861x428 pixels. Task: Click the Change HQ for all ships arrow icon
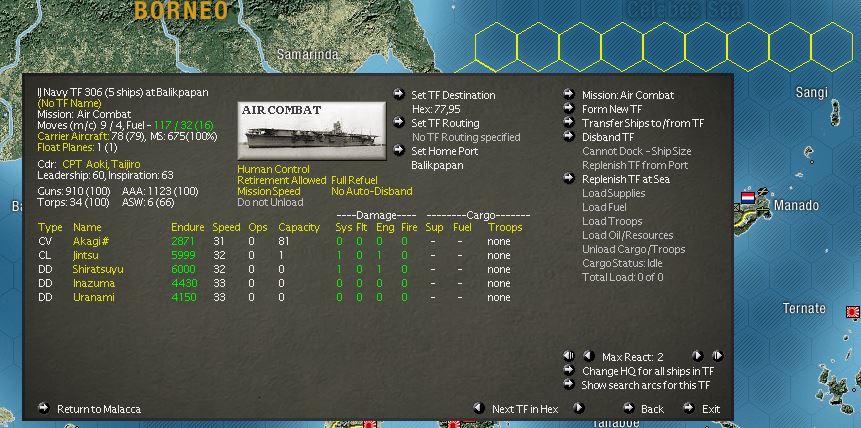(569, 370)
